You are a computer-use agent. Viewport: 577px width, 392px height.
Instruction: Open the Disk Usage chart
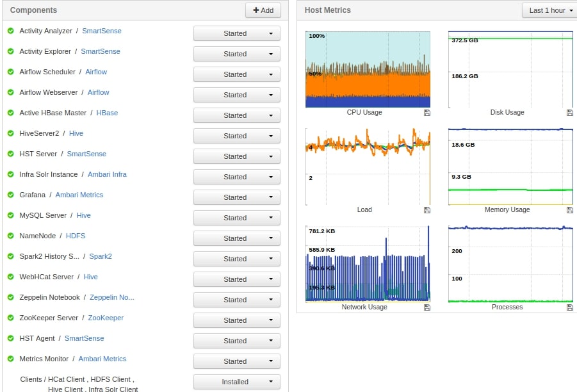(x=511, y=70)
